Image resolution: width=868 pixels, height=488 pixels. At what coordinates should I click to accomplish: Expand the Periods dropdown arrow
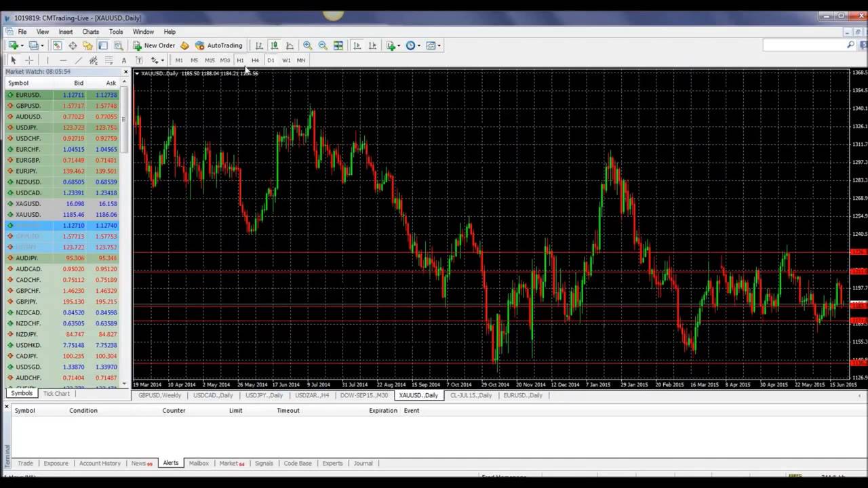(x=419, y=45)
